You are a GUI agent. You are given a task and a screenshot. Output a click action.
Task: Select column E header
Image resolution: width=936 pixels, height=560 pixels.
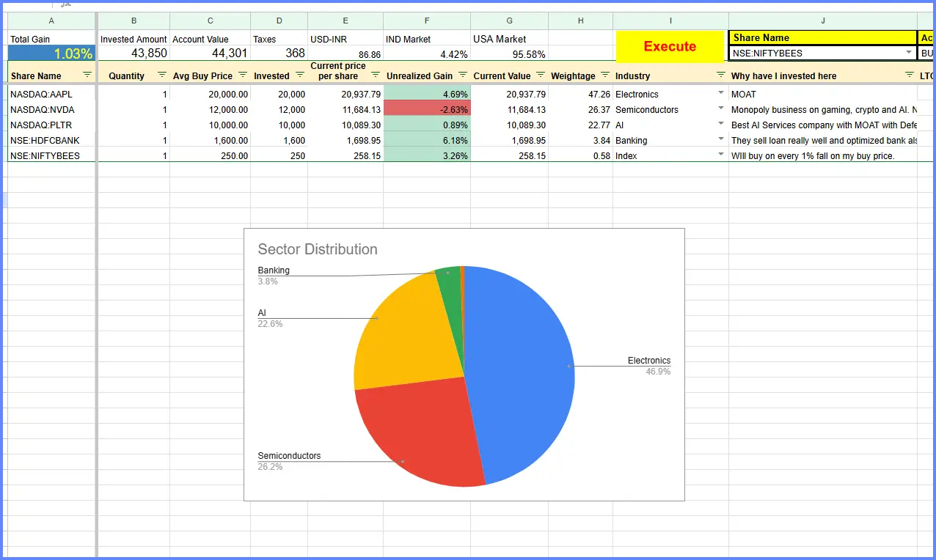[x=345, y=21]
